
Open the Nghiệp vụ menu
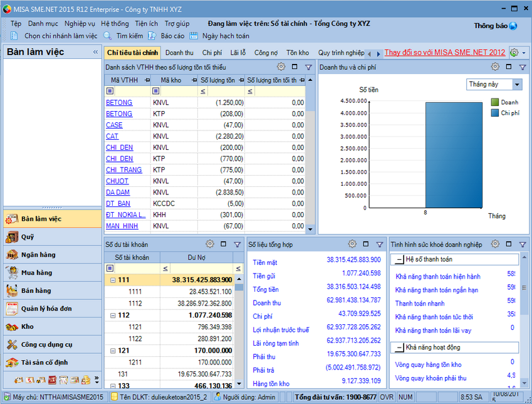80,23
